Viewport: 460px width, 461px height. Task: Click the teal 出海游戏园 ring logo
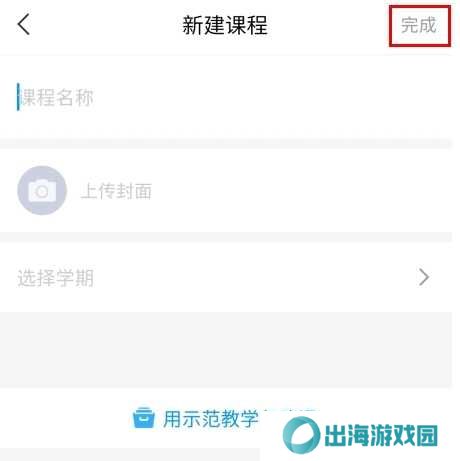click(x=301, y=435)
